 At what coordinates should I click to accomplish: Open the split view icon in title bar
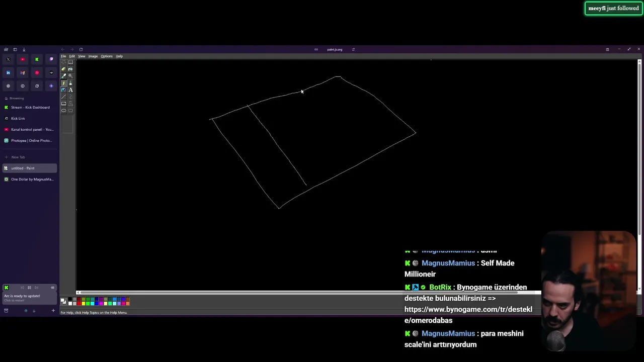(607, 49)
